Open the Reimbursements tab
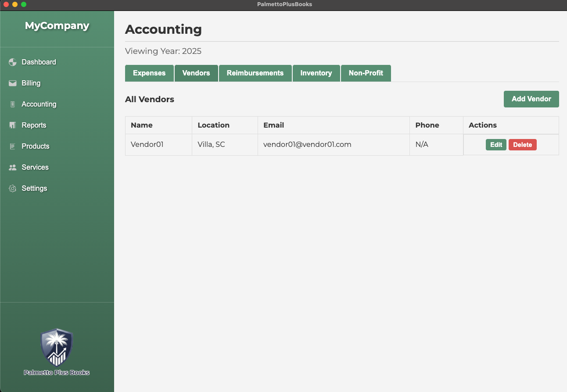567x392 pixels. tap(255, 73)
